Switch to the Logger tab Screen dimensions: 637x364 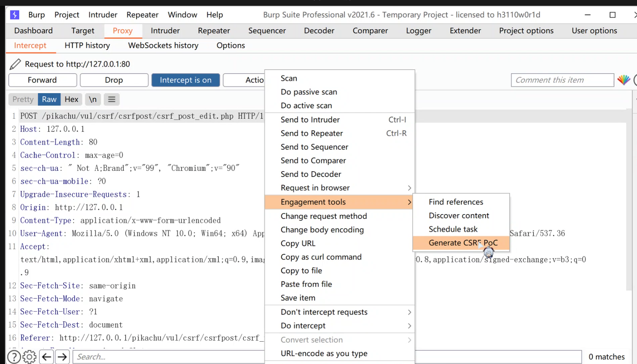tap(419, 31)
